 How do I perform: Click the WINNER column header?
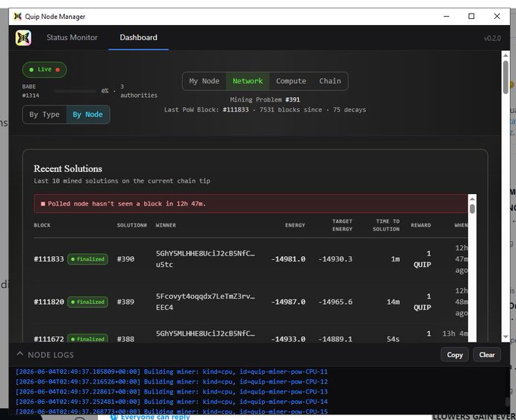(x=165, y=225)
